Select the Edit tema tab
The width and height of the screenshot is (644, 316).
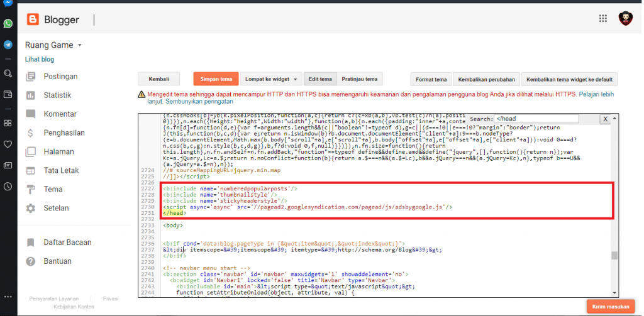[x=319, y=79]
